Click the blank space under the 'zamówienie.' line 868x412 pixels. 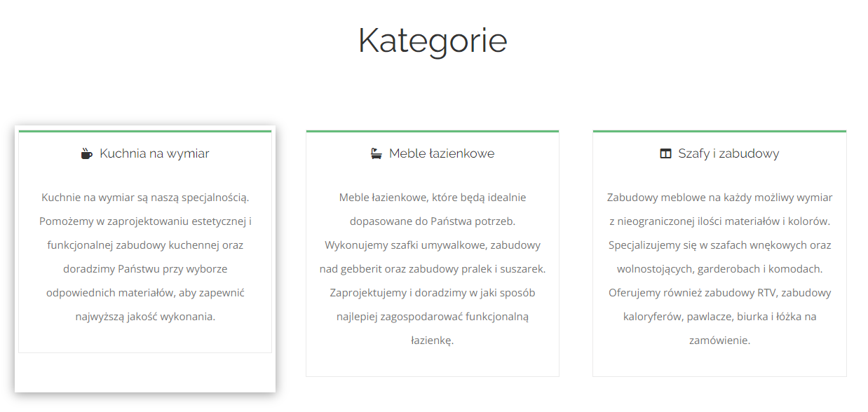[719, 363]
